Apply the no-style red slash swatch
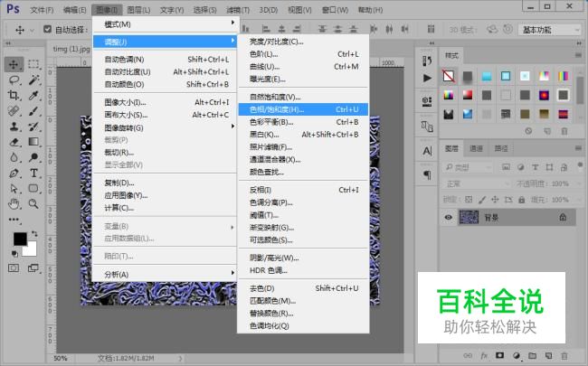 pos(449,76)
